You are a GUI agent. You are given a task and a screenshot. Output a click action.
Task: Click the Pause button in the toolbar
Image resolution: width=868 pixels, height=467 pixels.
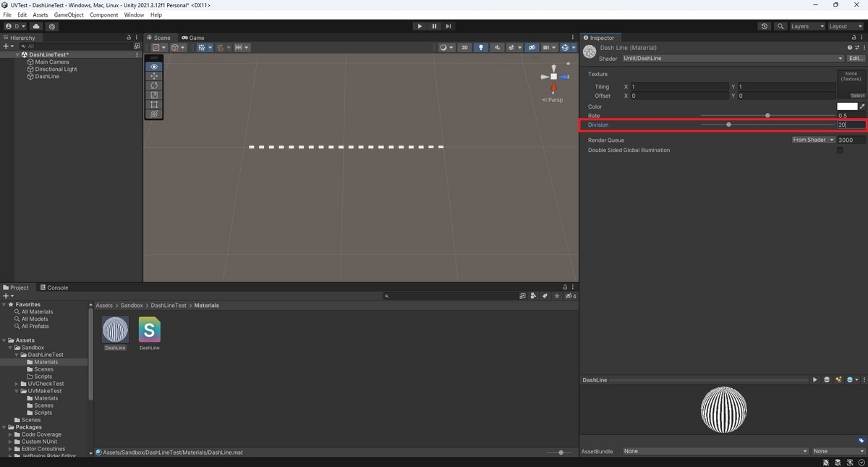(x=434, y=25)
